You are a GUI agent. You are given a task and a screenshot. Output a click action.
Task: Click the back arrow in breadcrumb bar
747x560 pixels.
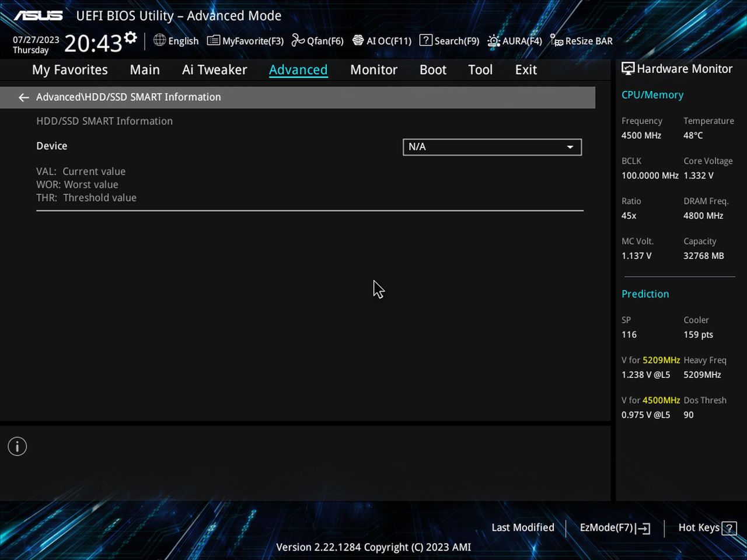tap(24, 97)
